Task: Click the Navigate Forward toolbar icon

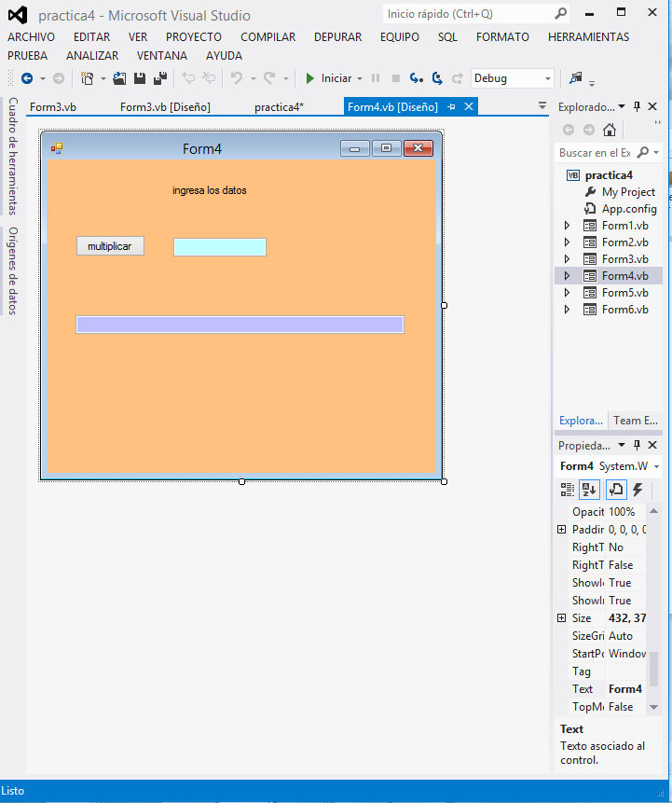Action: click(59, 78)
